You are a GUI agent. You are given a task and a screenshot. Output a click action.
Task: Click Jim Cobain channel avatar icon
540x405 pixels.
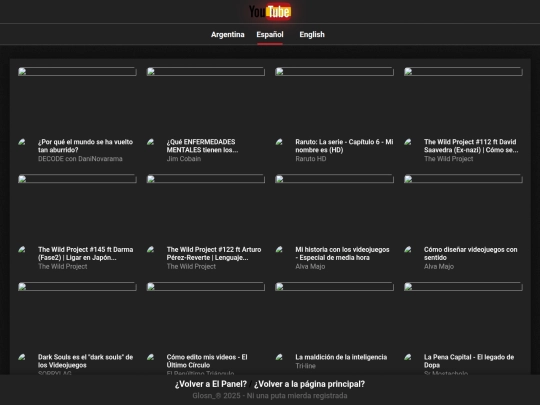150,142
